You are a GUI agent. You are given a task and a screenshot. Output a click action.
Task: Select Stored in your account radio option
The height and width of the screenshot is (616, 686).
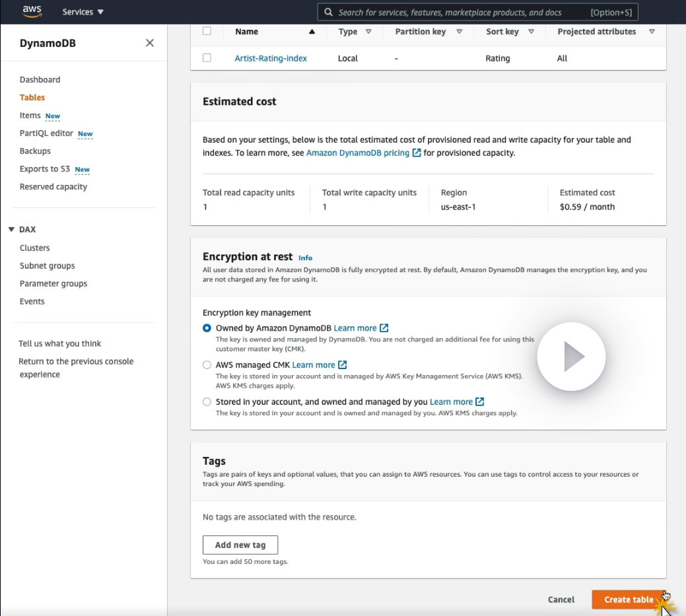tap(207, 402)
